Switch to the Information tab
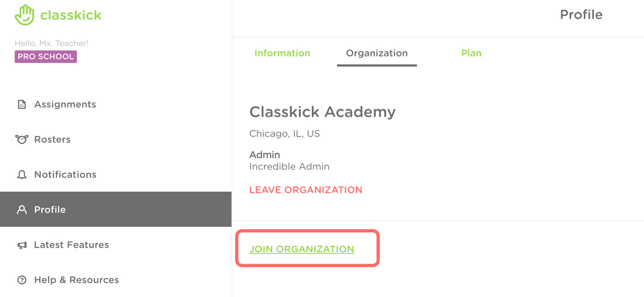The width and height of the screenshot is (644, 297). click(282, 53)
